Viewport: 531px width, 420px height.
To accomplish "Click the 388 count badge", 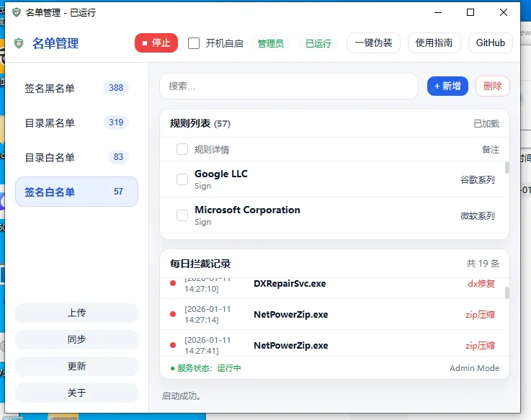I will point(116,88).
